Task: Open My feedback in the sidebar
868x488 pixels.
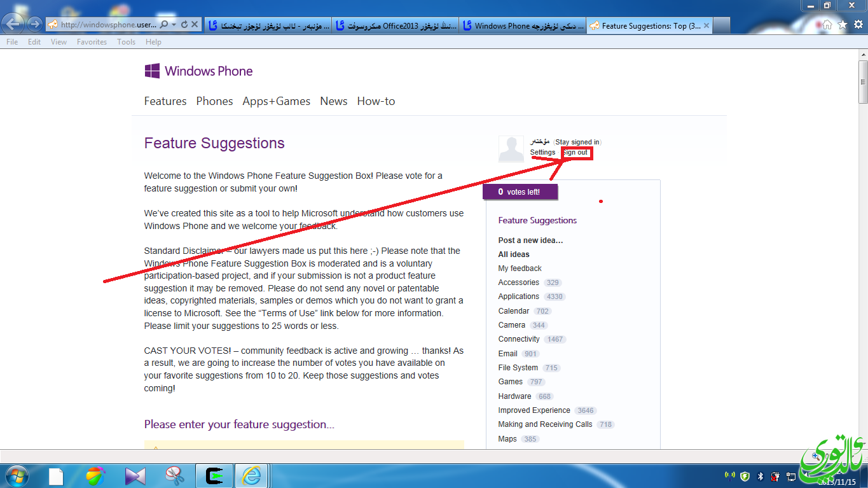Action: pos(520,268)
